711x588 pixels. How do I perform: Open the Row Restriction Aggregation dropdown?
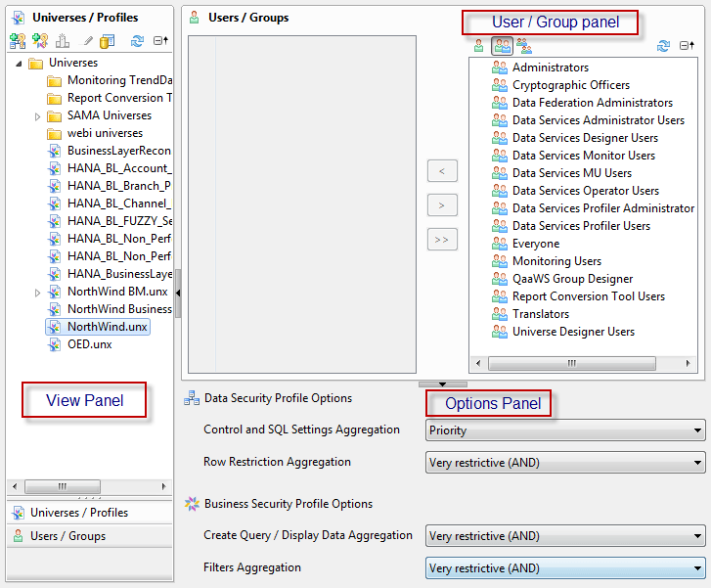tap(565, 463)
